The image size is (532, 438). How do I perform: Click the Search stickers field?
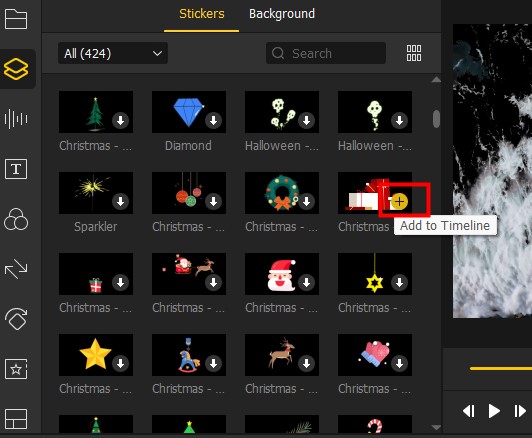[x=326, y=53]
